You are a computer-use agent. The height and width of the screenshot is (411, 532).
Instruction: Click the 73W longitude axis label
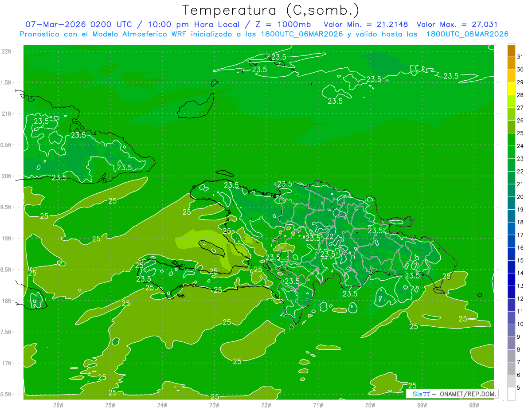(214, 405)
